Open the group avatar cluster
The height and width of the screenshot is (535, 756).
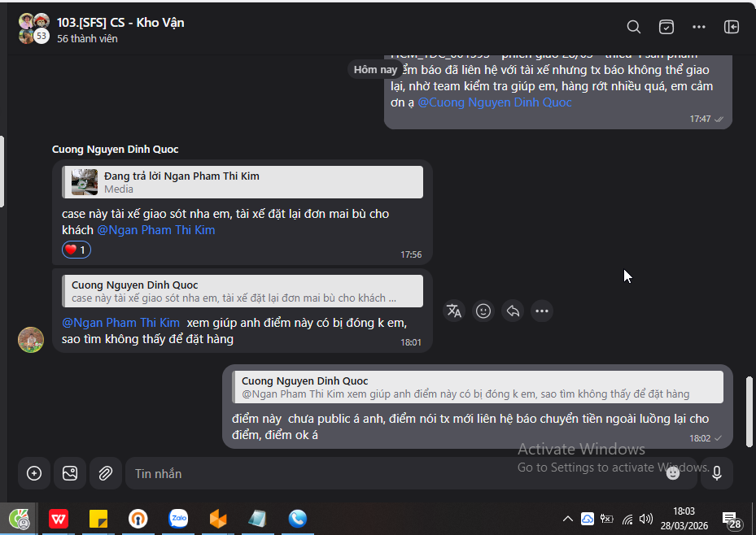[x=34, y=28]
